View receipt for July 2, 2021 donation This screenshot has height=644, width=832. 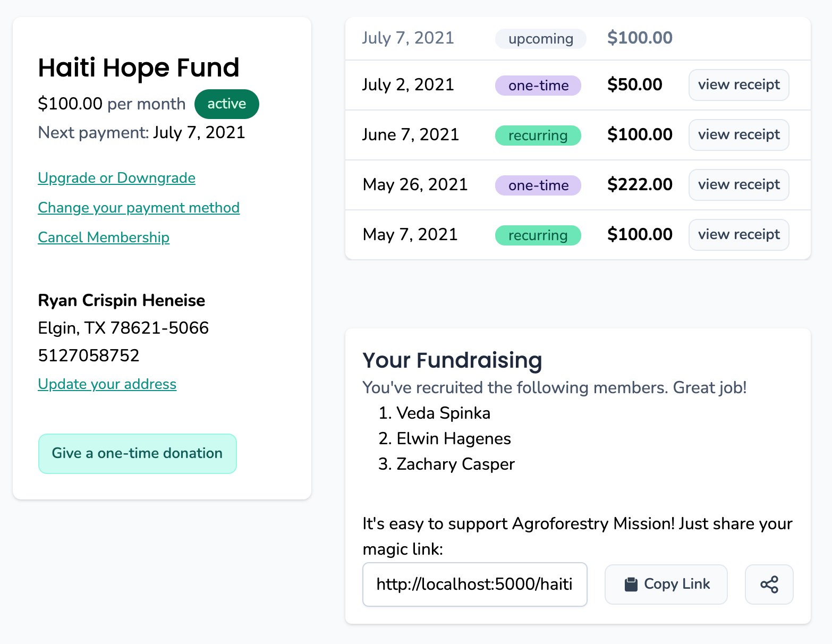pyautogui.click(x=738, y=85)
